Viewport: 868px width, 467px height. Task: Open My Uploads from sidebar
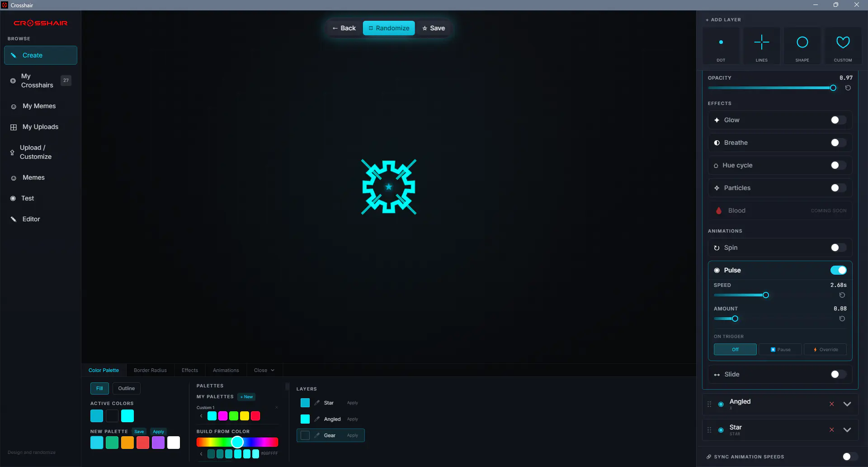click(x=41, y=127)
